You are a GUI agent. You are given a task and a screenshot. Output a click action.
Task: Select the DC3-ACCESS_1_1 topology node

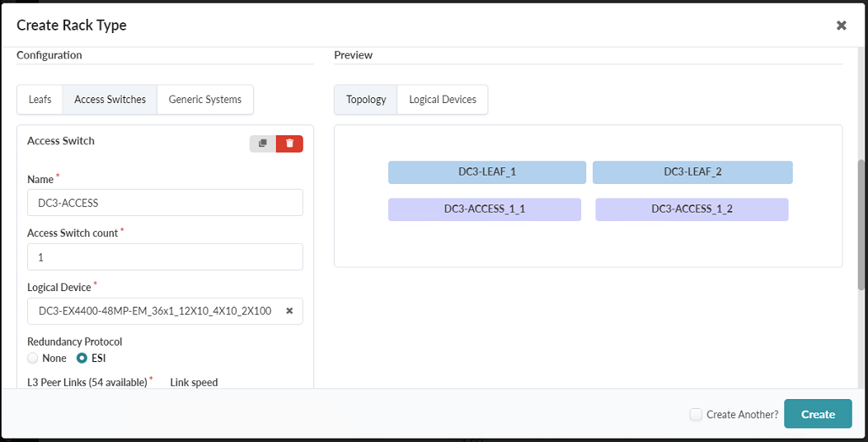485,209
